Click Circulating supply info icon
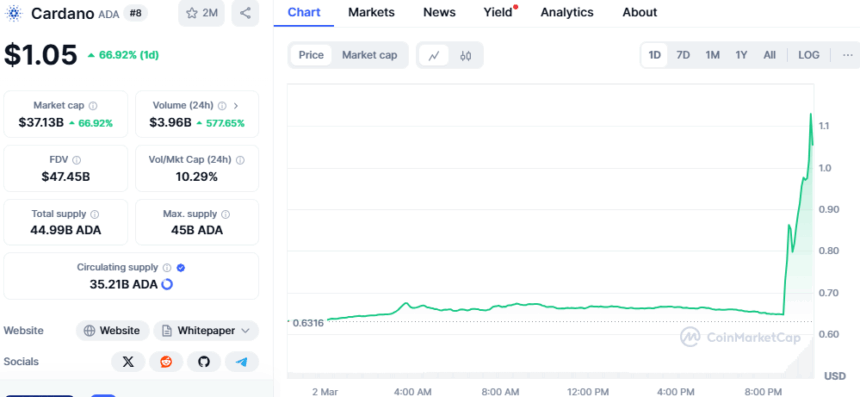This screenshot has width=860, height=397. click(x=167, y=268)
